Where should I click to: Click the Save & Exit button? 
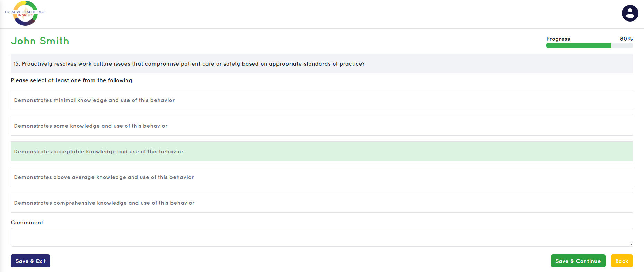[30, 261]
